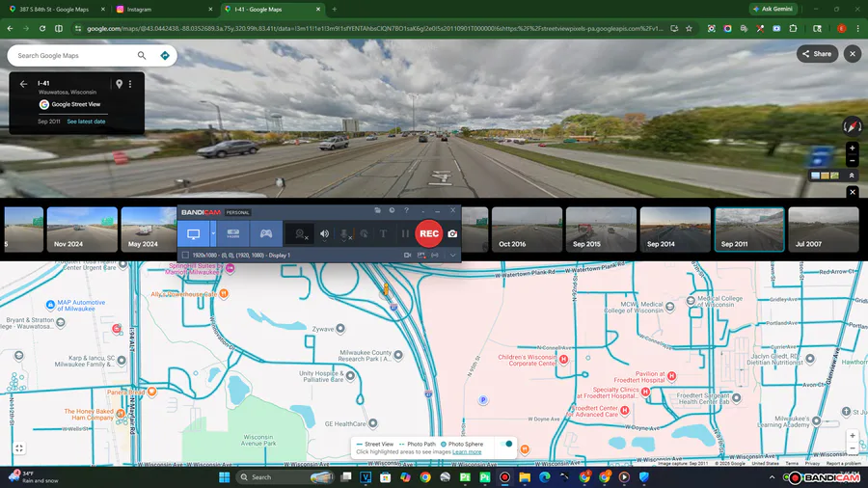Viewport: 868px width, 488px height.
Task: Open Bandicam help question mark icon
Action: (x=406, y=210)
